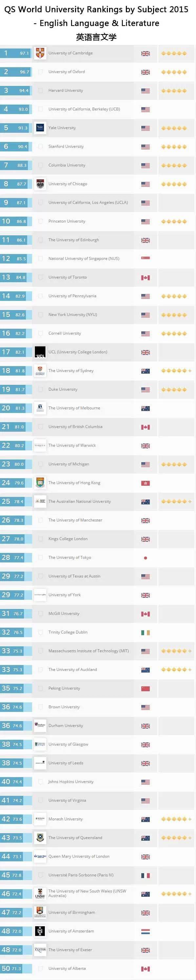Open the Peking University link
Screen dimensions: 196x980
click(64, 688)
